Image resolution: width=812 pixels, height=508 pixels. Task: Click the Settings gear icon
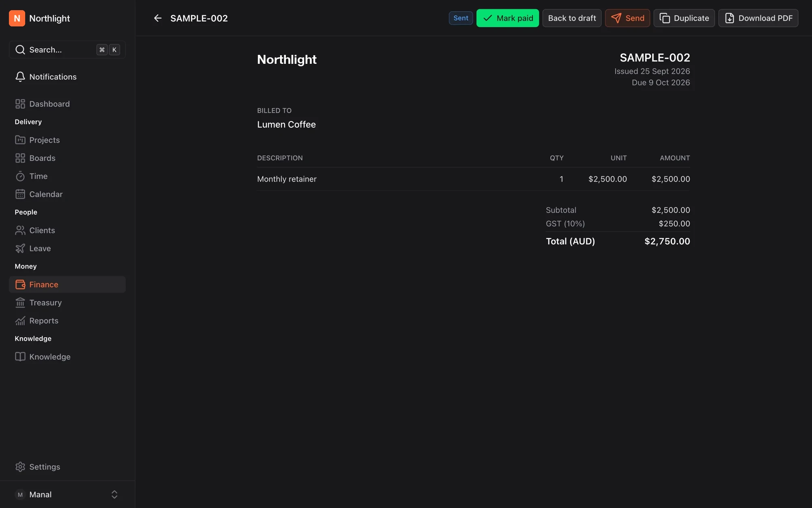point(20,467)
